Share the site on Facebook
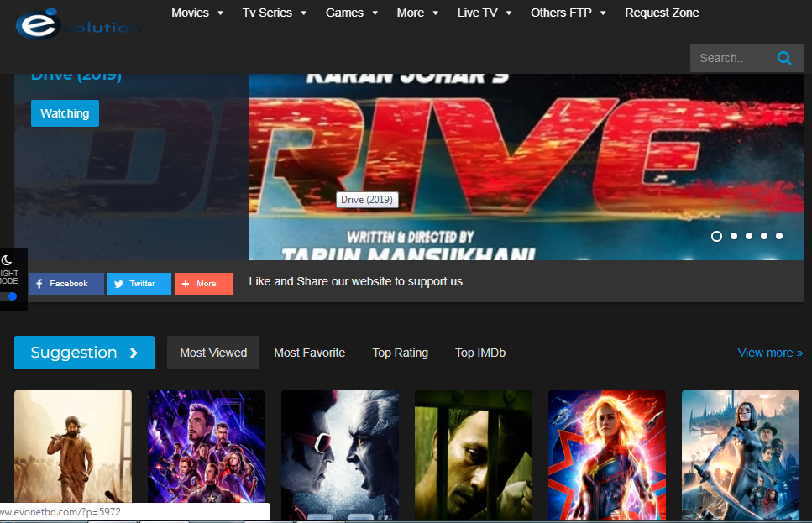This screenshot has width=812, height=523. click(66, 284)
